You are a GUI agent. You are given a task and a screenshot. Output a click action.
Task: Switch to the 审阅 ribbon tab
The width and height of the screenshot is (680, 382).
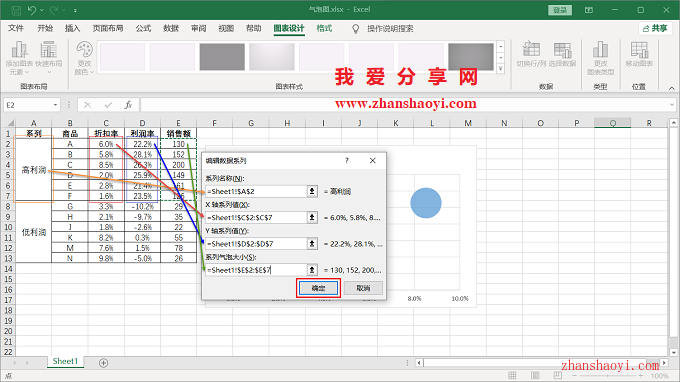pyautogui.click(x=199, y=28)
